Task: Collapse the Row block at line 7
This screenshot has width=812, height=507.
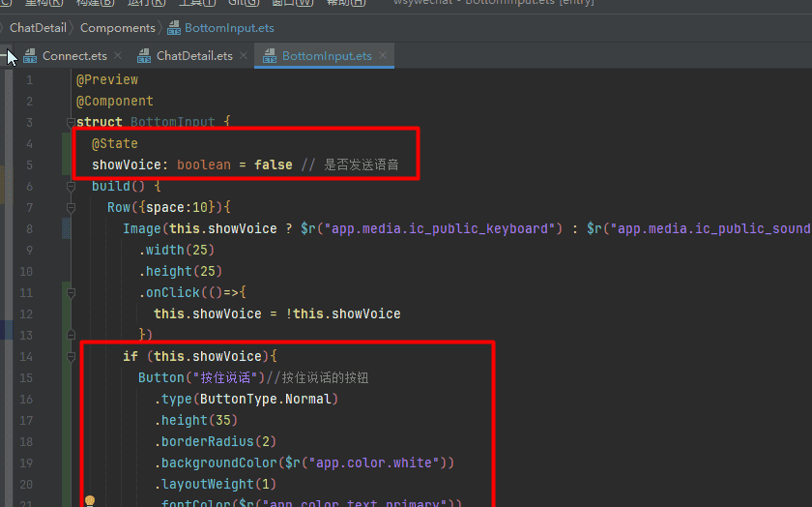Action: tap(70, 208)
